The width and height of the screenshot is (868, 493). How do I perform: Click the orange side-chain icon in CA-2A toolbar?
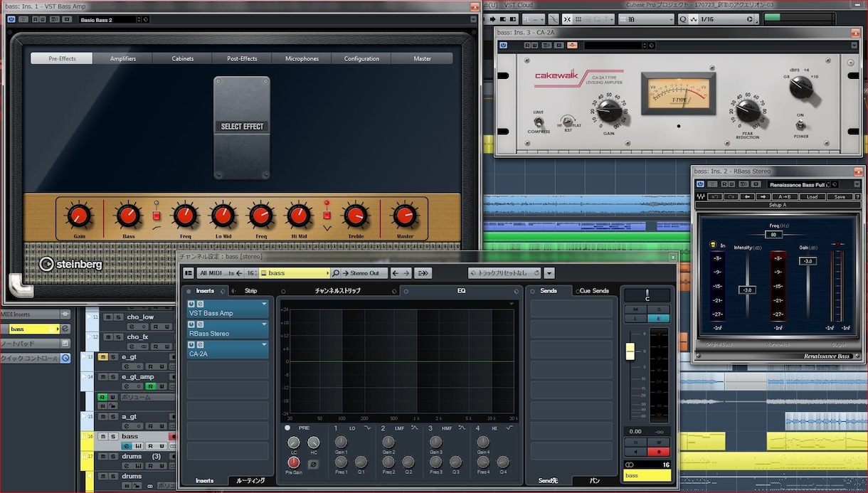(571, 46)
